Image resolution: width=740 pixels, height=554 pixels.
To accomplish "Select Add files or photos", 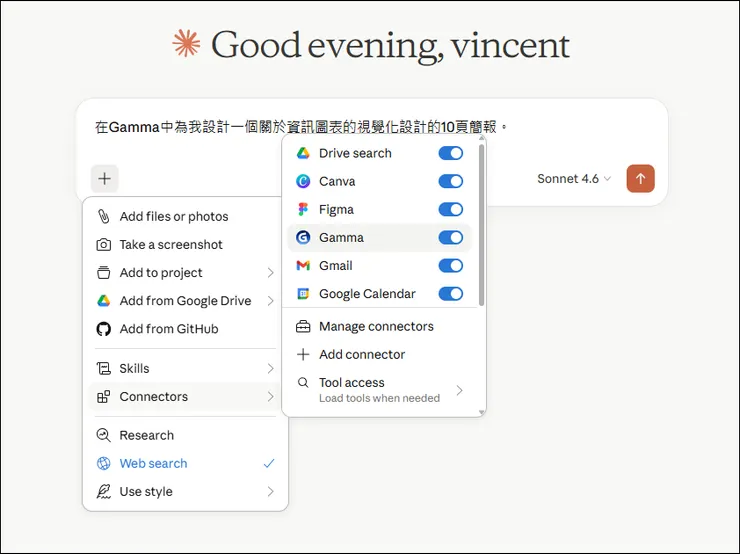I will [185, 216].
